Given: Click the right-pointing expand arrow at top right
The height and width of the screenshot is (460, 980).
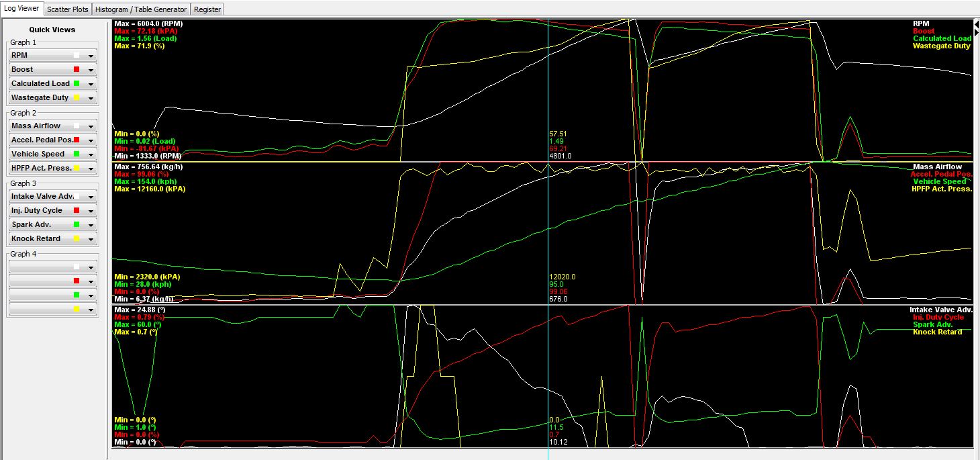Looking at the screenshot, I should coord(977,32).
